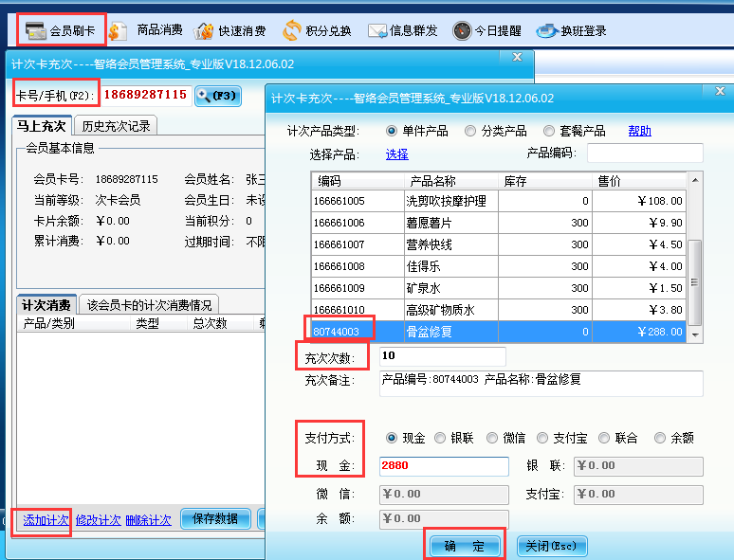Choose 现金 payment method

(x=392, y=438)
